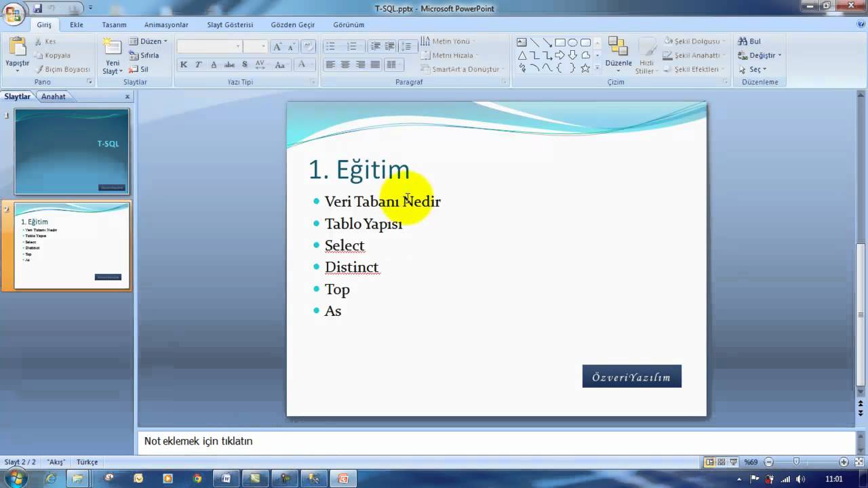
Task: Open the Tasarım ribbon tab
Action: 114,24
